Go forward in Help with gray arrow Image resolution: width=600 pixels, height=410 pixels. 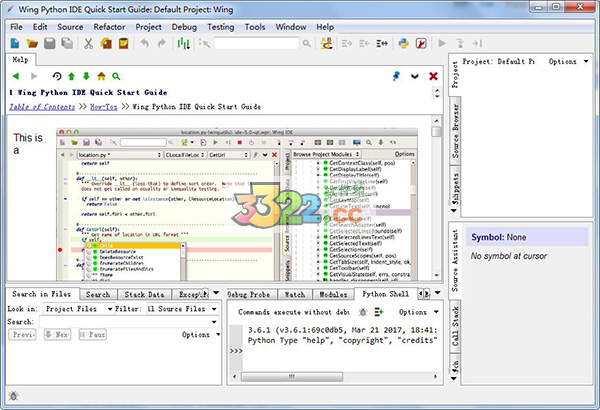(34, 76)
